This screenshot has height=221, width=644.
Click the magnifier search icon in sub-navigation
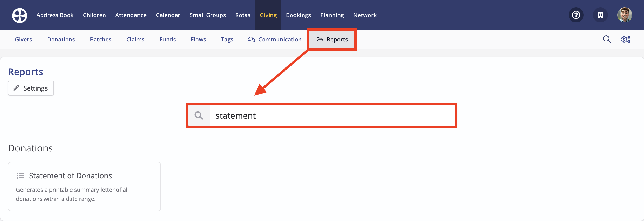(x=607, y=39)
